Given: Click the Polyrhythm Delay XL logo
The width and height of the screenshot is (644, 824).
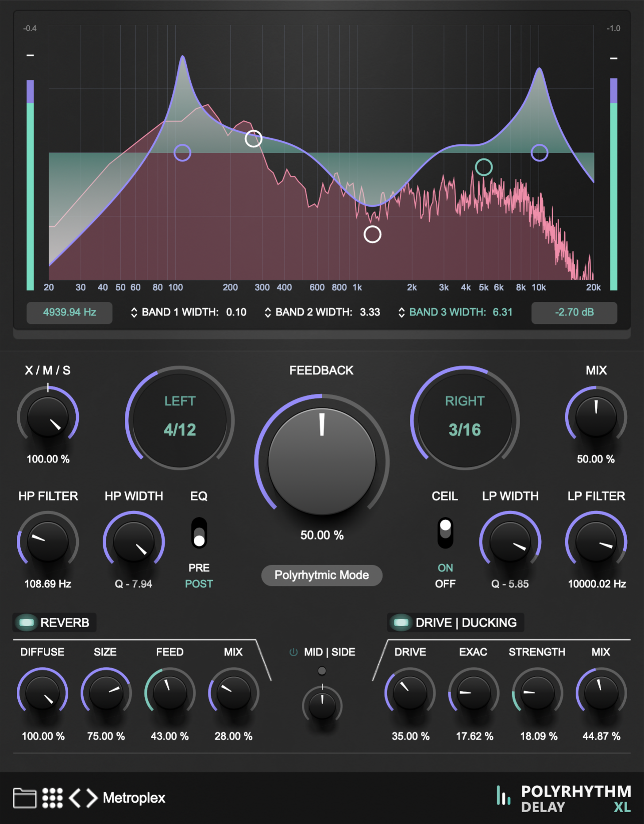Looking at the screenshot, I should pos(564,798).
